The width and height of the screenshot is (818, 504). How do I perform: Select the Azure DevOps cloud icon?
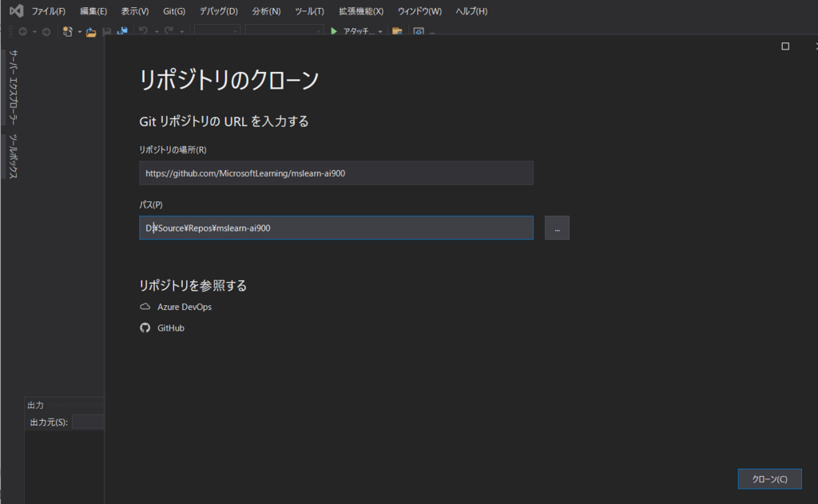pos(145,307)
